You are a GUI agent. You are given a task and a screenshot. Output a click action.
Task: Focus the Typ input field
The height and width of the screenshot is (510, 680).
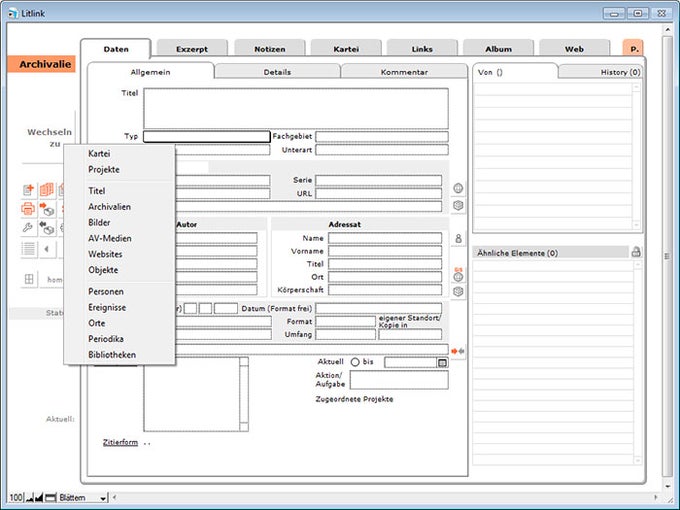click(207, 137)
